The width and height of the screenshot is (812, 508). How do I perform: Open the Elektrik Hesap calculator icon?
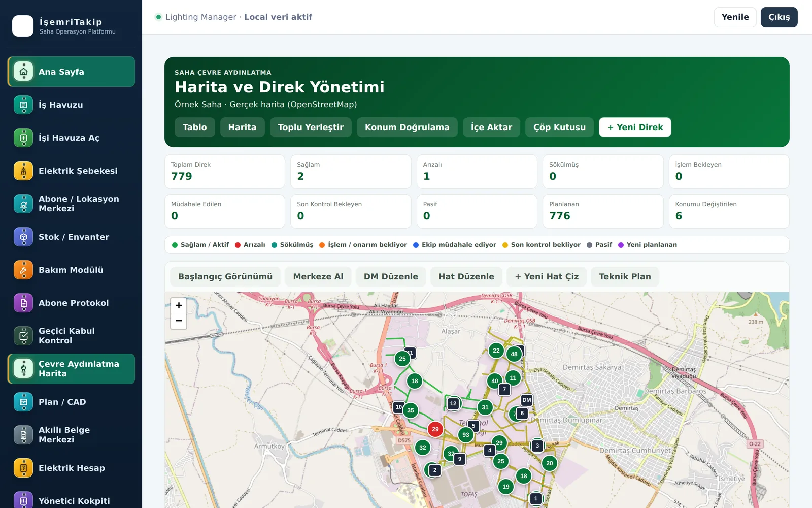23,468
